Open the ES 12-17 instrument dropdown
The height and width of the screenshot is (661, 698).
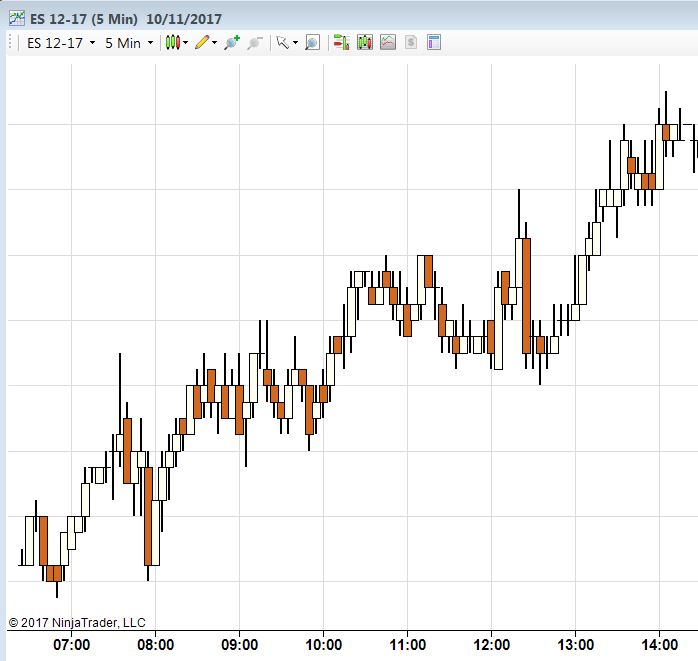(61, 43)
